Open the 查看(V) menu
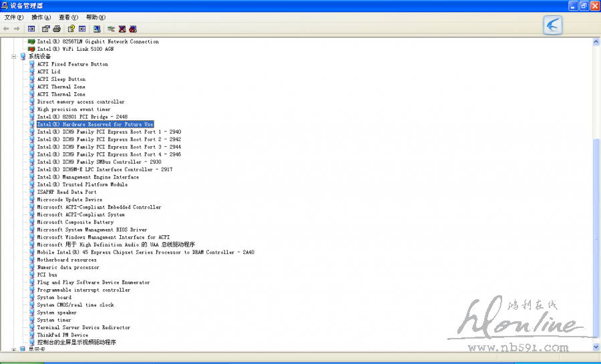Image resolution: width=601 pixels, height=364 pixels. coord(68,17)
